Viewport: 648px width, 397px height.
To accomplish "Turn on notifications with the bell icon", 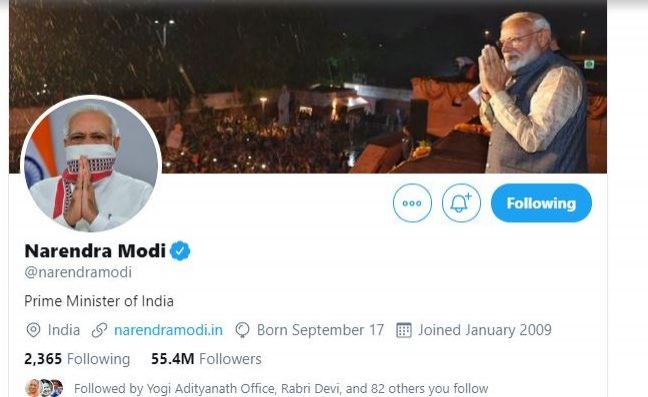I will click(461, 203).
